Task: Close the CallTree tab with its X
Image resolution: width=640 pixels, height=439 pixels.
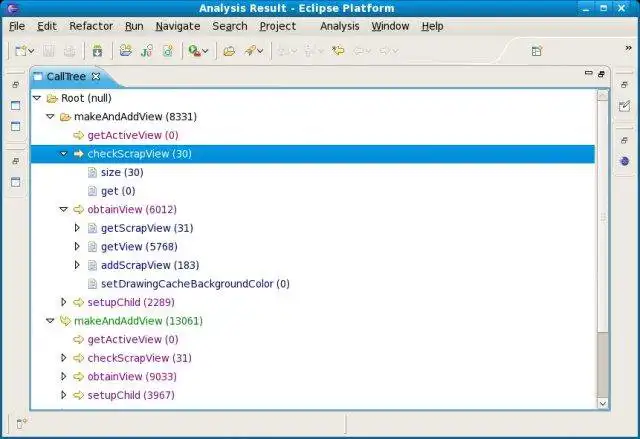Action: pyautogui.click(x=96, y=76)
